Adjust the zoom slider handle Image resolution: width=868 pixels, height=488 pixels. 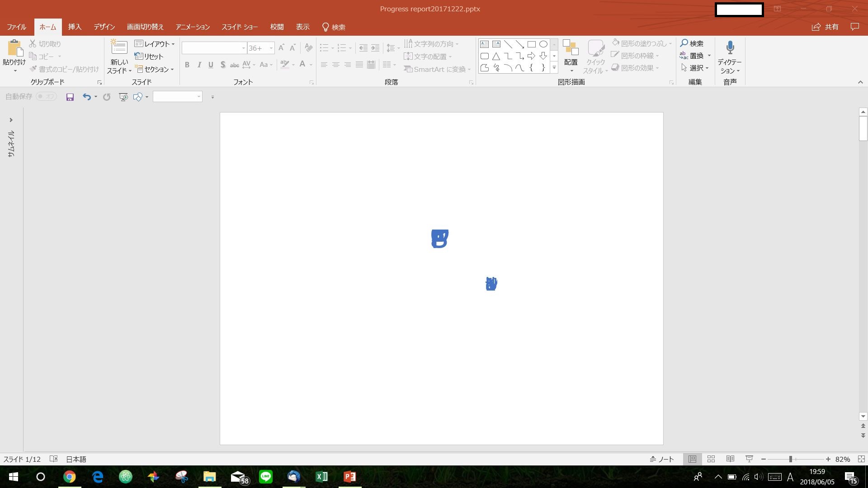click(791, 459)
